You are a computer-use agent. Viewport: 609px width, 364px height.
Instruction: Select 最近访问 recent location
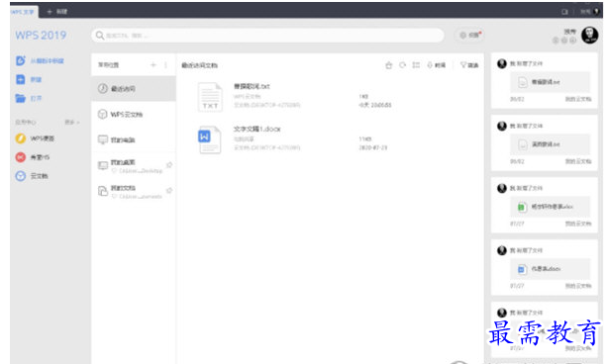[134, 88]
